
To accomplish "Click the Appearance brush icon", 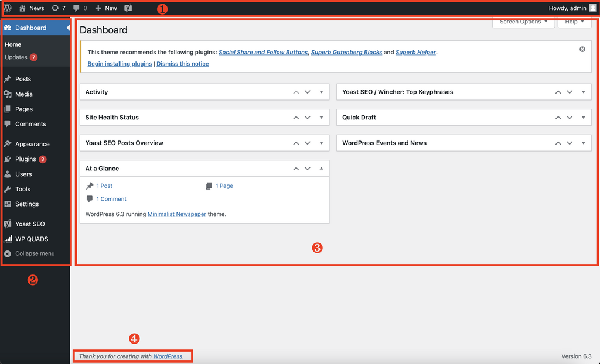I will coord(7,144).
